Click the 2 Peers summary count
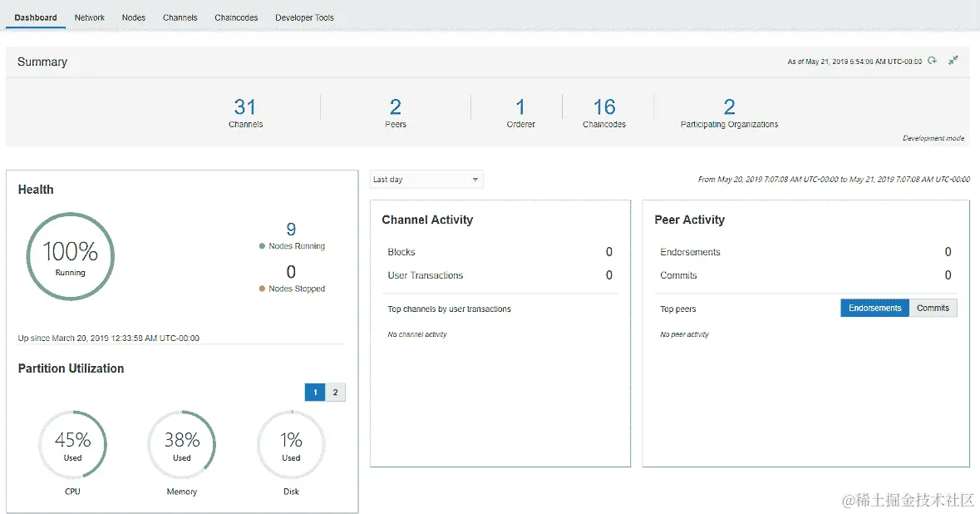The image size is (980, 514). point(396,107)
